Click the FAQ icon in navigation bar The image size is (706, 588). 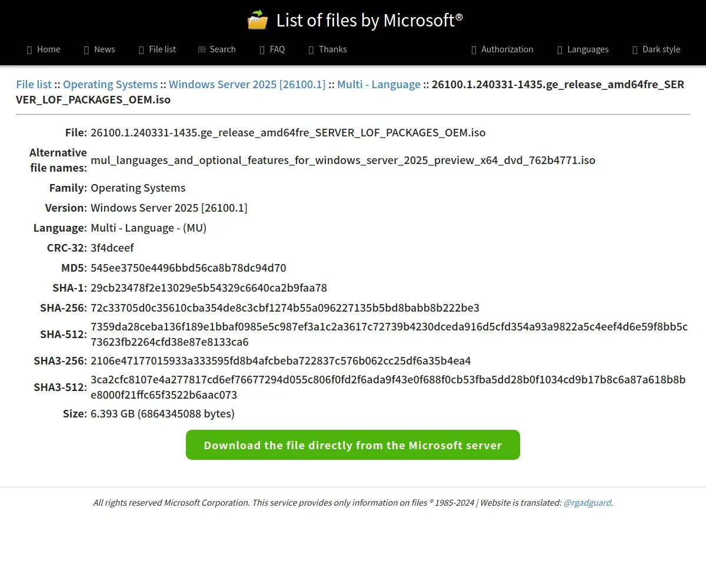pos(262,50)
